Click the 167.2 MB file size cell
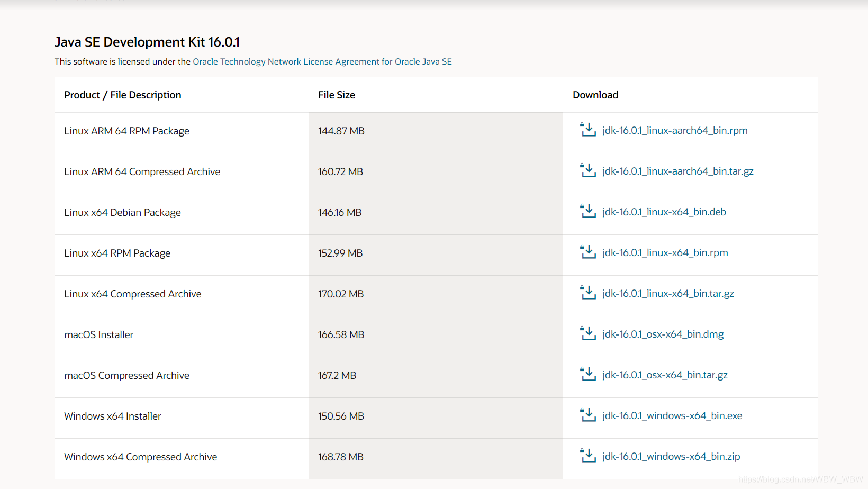Image resolution: width=868 pixels, height=489 pixels. (x=436, y=377)
